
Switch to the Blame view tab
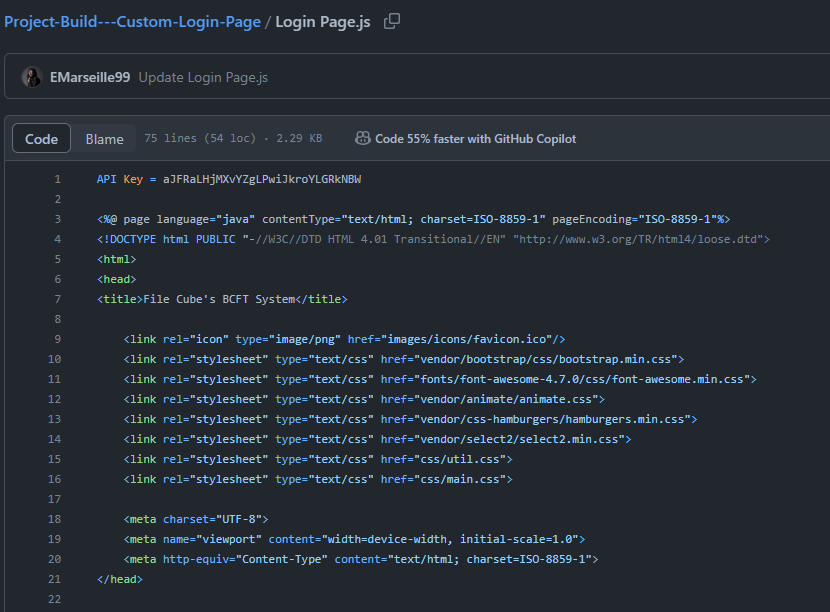click(104, 139)
